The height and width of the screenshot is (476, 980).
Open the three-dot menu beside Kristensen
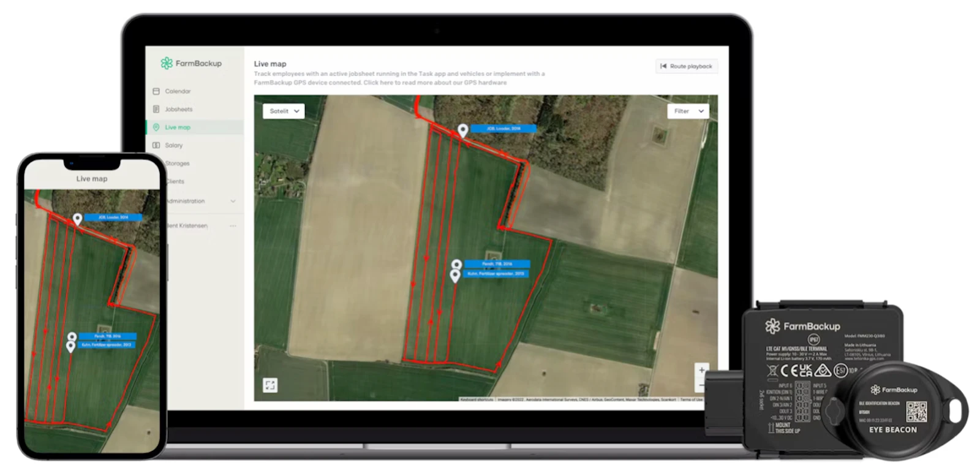(233, 226)
